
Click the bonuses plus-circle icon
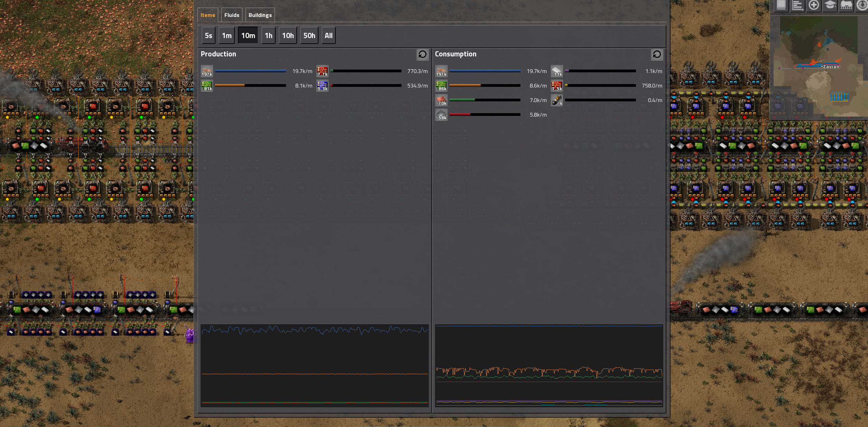coord(814,5)
